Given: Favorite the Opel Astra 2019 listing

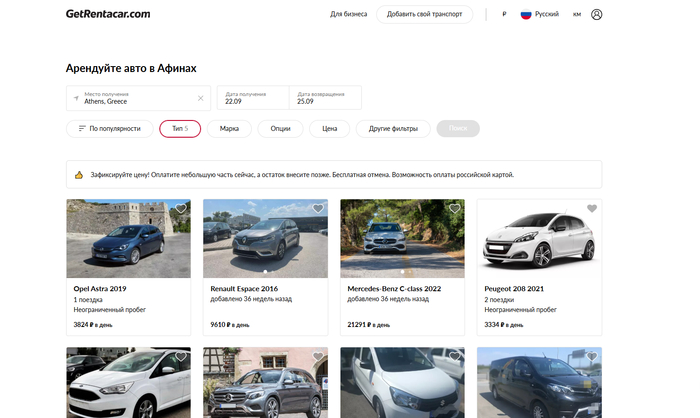Looking at the screenshot, I should [x=181, y=209].
